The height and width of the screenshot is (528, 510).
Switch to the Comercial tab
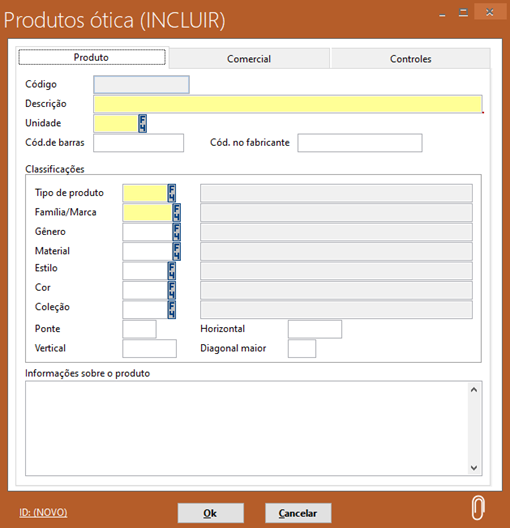point(249,59)
